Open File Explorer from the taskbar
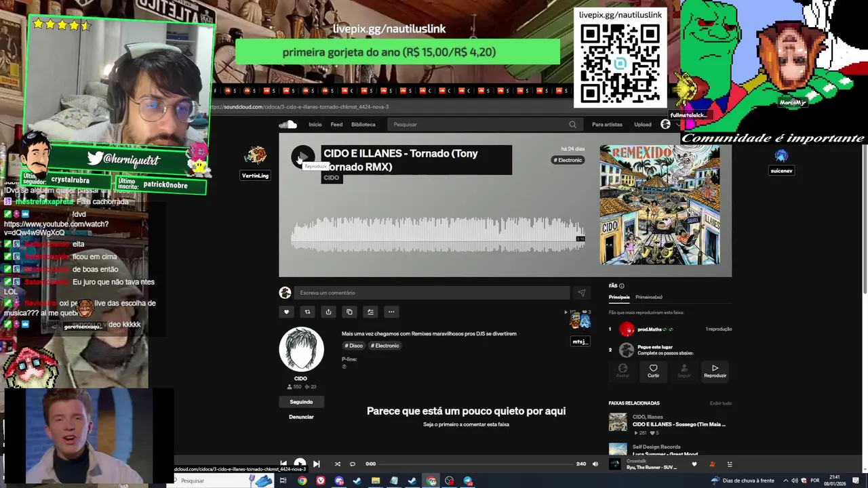The image size is (868, 488). click(x=376, y=481)
